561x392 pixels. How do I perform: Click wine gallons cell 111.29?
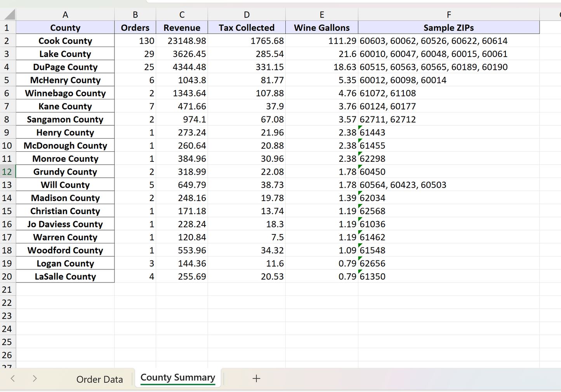pyautogui.click(x=322, y=41)
